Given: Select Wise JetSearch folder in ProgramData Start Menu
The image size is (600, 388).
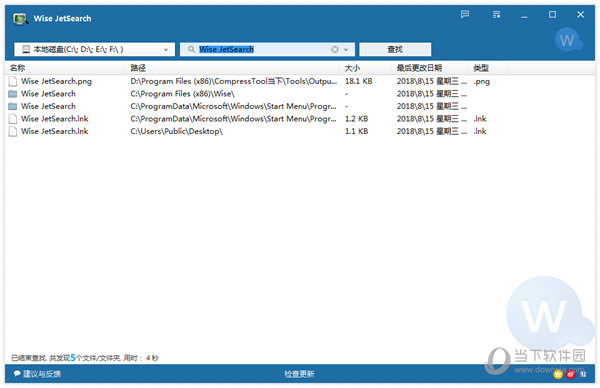Looking at the screenshot, I should (x=48, y=106).
